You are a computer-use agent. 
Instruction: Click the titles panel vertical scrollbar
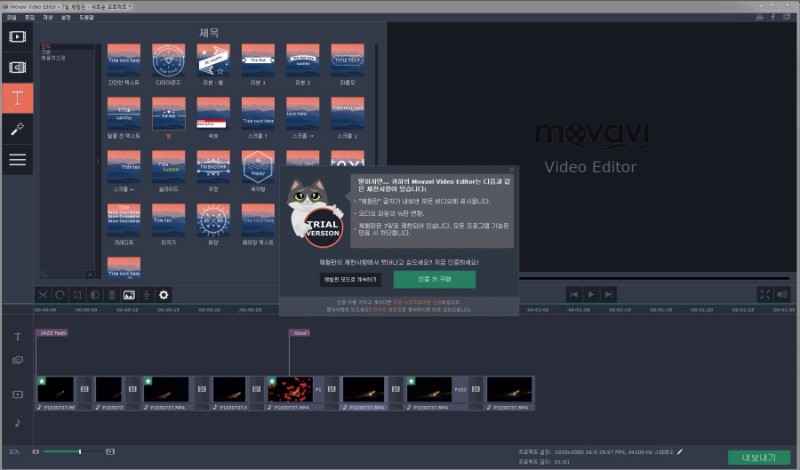click(x=377, y=102)
